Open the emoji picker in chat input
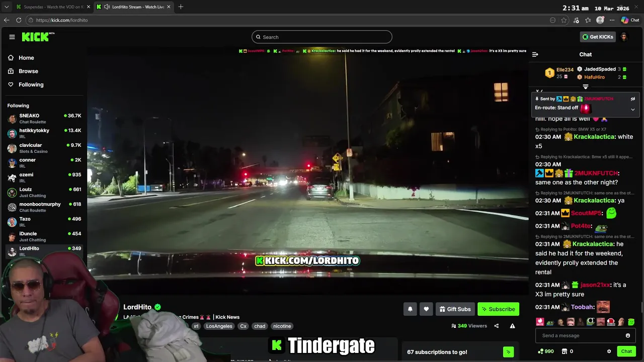Image resolution: width=644 pixels, height=362 pixels. coord(628,335)
